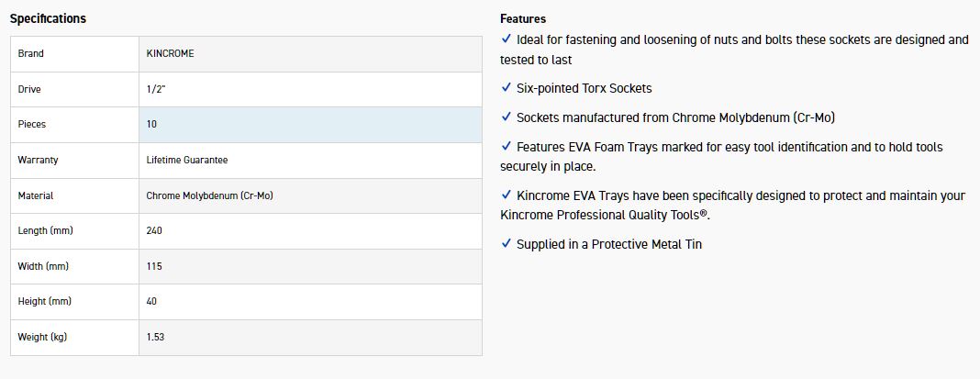Screen dimensions: 980x379
Task: Click the Specifications heading
Action: (x=48, y=18)
